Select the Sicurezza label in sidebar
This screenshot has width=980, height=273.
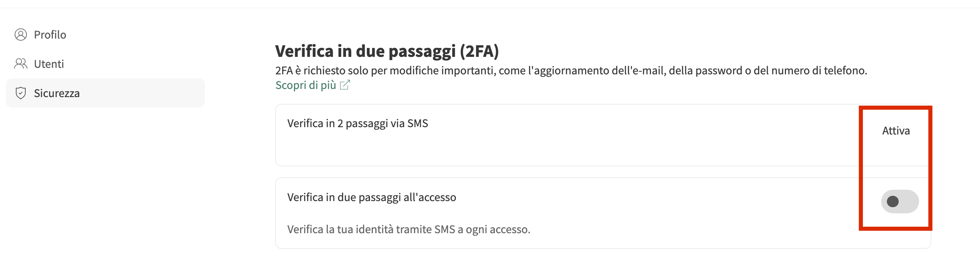pos(57,93)
